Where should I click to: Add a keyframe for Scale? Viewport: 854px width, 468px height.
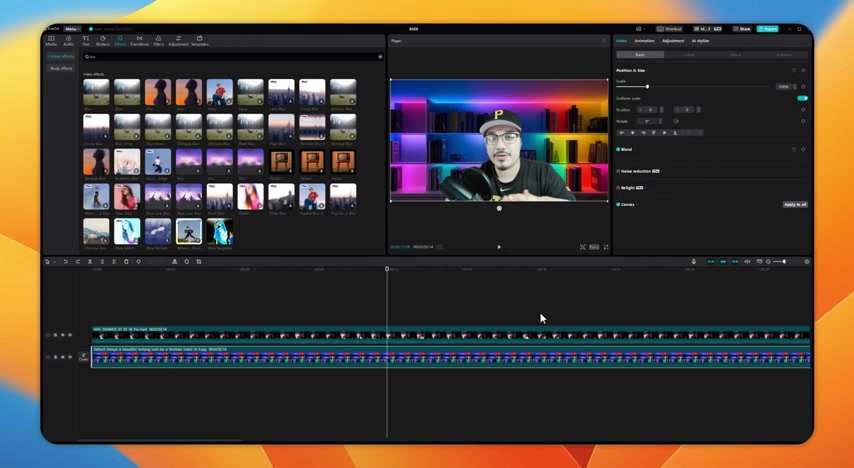coord(803,87)
